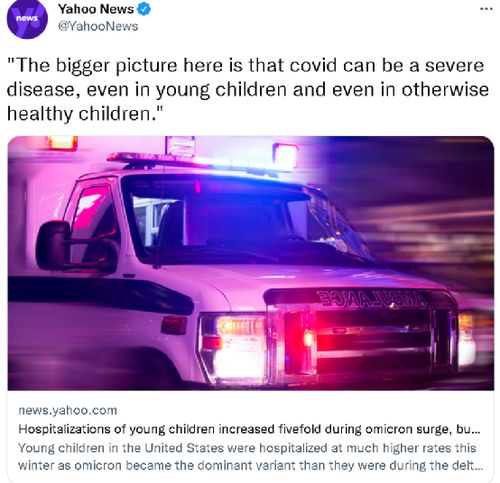The height and width of the screenshot is (483, 500).
Task: Click the ambulance side mirror in image
Action: (x=54, y=246)
